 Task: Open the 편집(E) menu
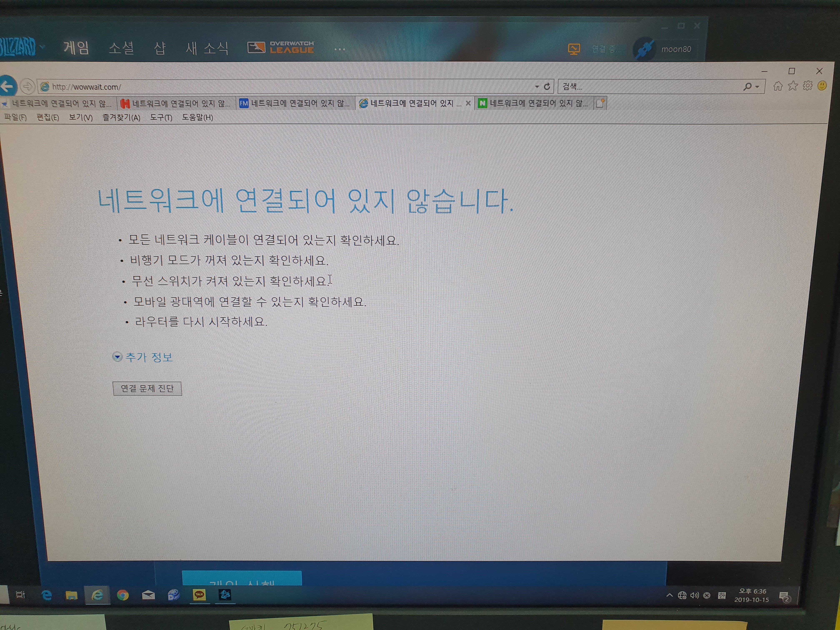tap(47, 117)
